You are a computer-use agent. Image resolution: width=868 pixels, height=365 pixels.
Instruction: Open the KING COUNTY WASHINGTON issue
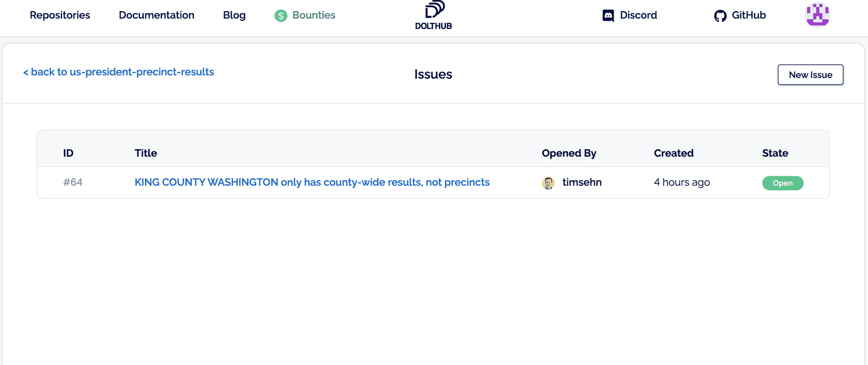(312, 182)
